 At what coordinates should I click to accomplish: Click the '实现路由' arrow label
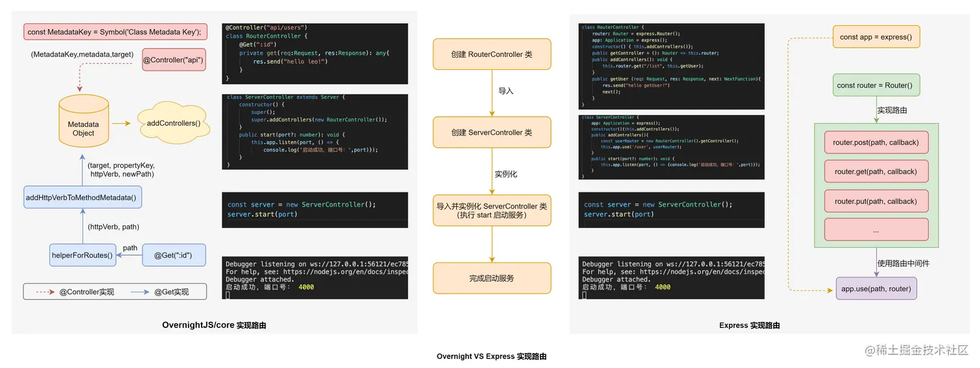[892, 110]
